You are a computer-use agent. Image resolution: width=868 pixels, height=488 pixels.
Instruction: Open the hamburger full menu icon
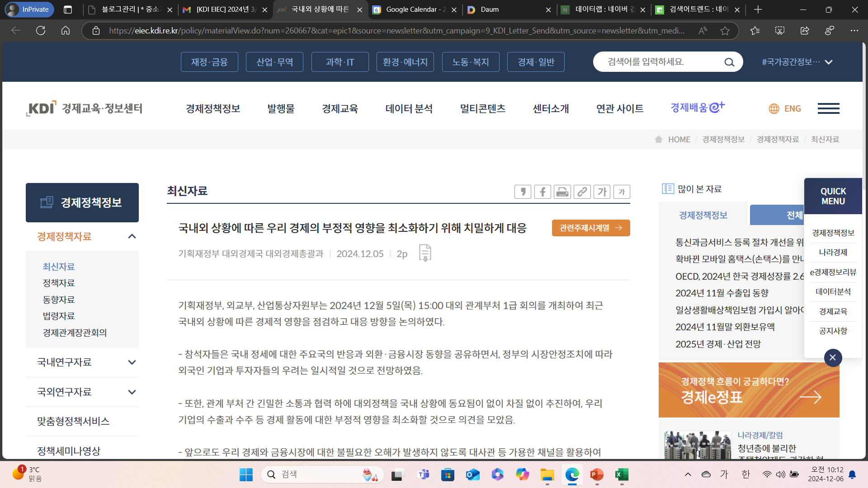(x=828, y=108)
